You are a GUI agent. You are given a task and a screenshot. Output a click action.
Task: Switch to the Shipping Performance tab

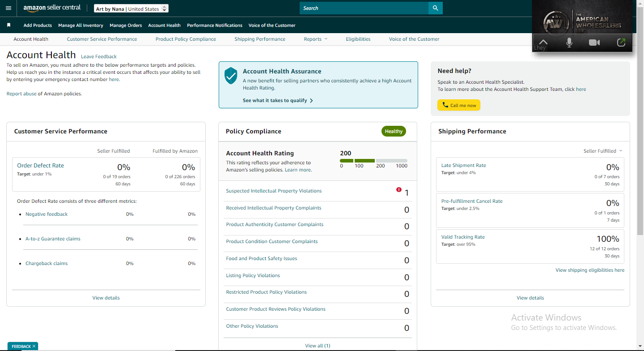tap(260, 39)
